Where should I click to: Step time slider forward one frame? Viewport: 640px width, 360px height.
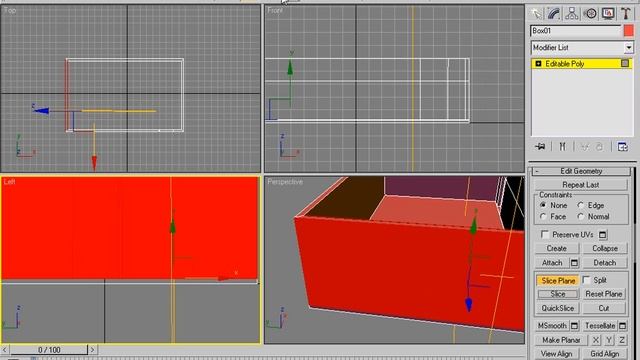(93, 350)
